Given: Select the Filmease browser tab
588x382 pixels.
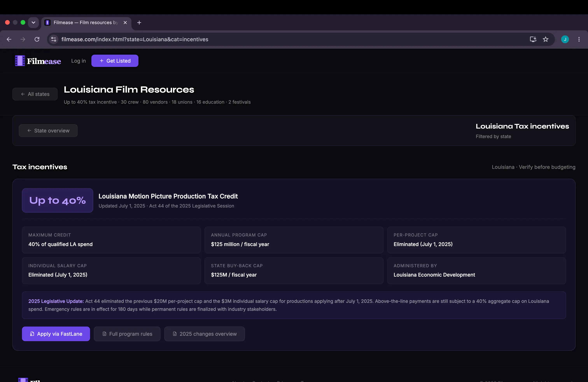Looking at the screenshot, I should click(87, 23).
